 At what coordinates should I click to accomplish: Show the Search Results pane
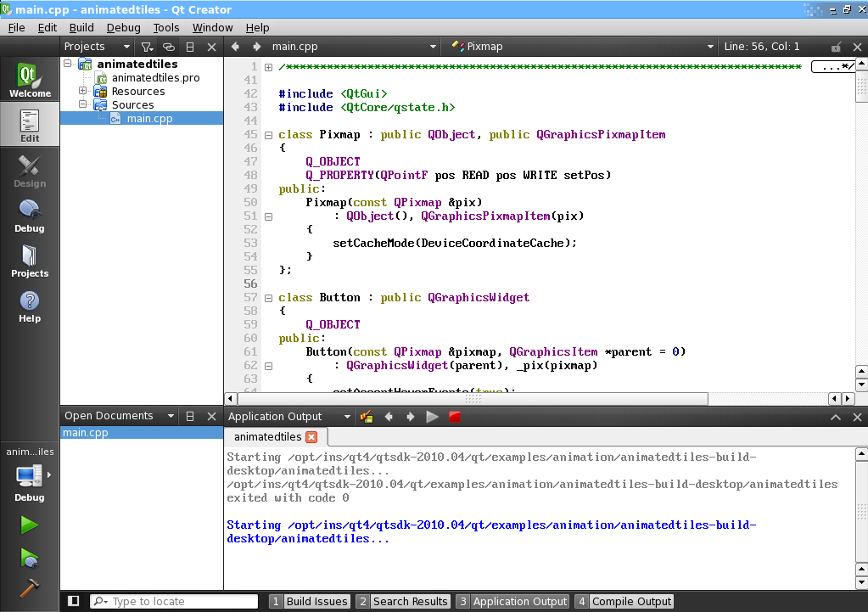coord(402,602)
